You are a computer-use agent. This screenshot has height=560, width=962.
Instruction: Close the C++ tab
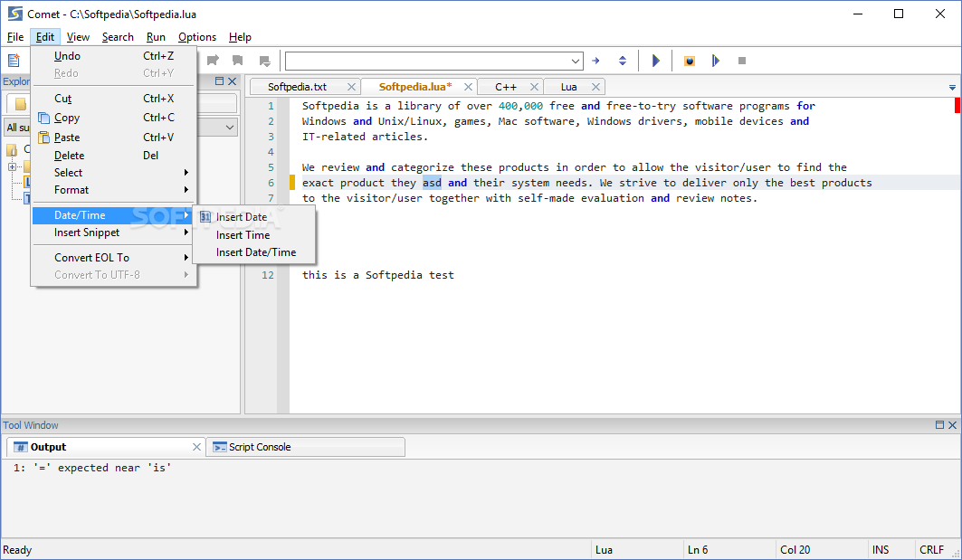534,87
